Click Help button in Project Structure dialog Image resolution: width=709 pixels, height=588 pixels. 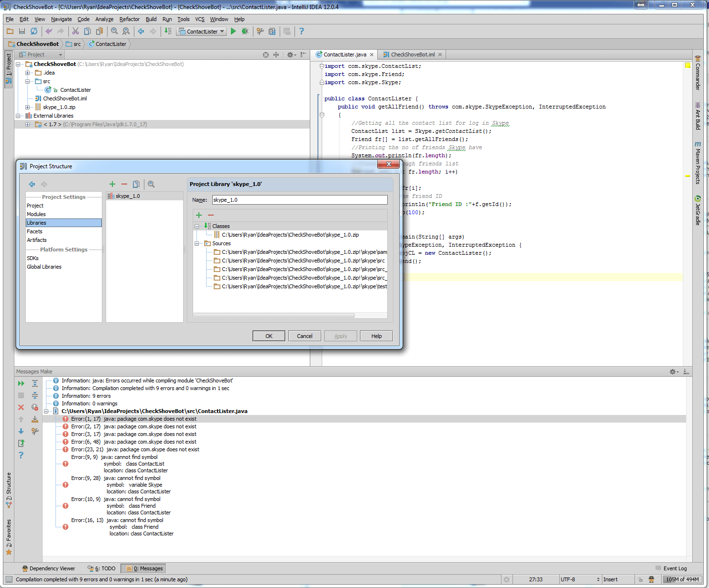coord(377,336)
